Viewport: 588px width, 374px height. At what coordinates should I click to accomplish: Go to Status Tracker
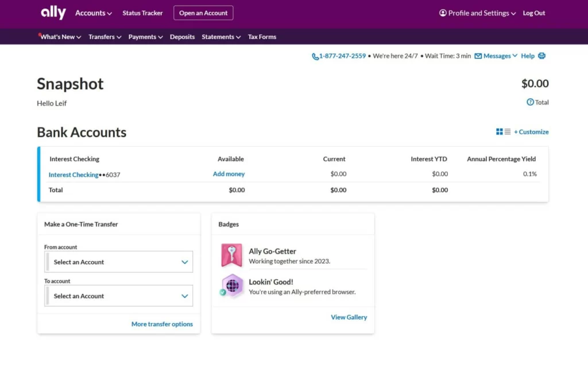click(x=142, y=13)
